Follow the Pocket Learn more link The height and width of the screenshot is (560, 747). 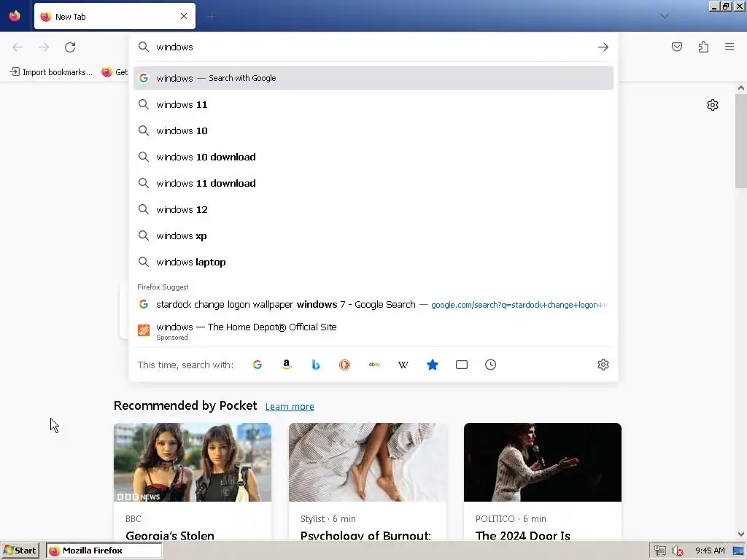290,407
